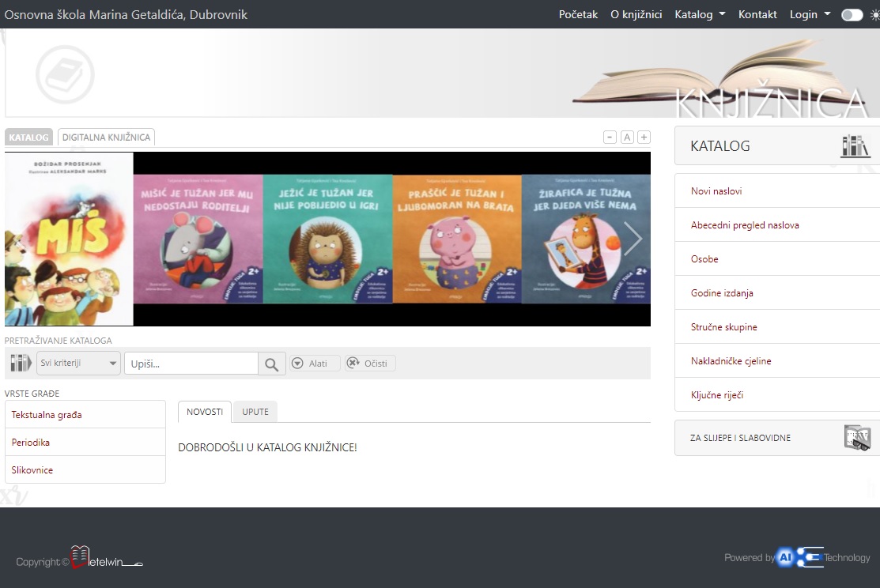
Task: Browse by Godine izdanja
Action: [x=722, y=293]
